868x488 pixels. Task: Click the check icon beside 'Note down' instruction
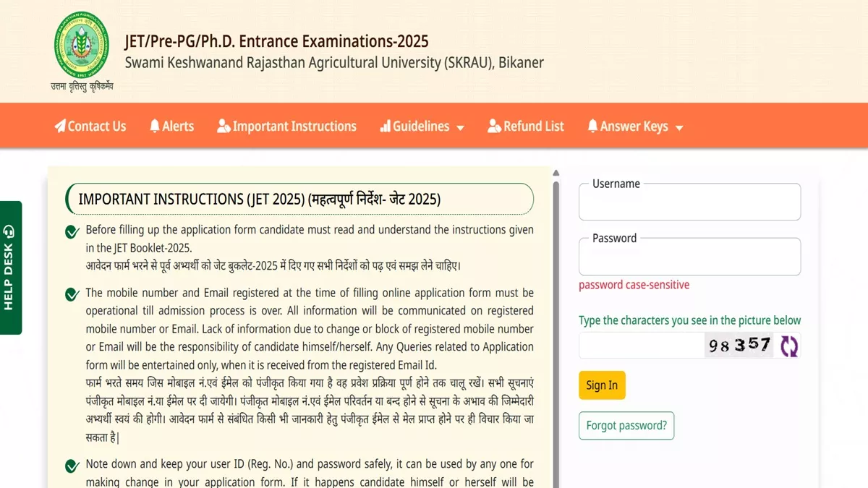(72, 466)
